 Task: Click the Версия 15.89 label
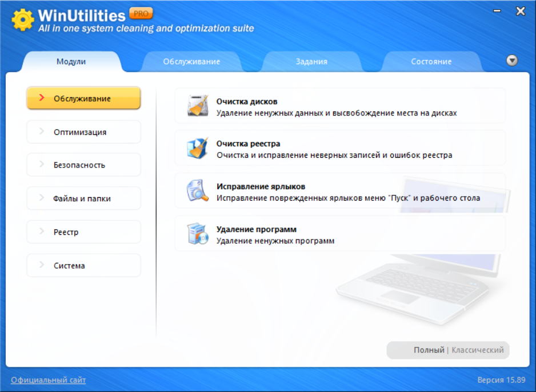[501, 380]
